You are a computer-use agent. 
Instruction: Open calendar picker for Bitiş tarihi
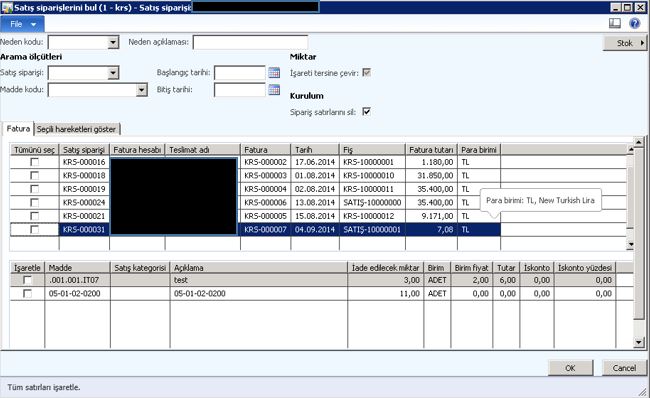tap(274, 90)
